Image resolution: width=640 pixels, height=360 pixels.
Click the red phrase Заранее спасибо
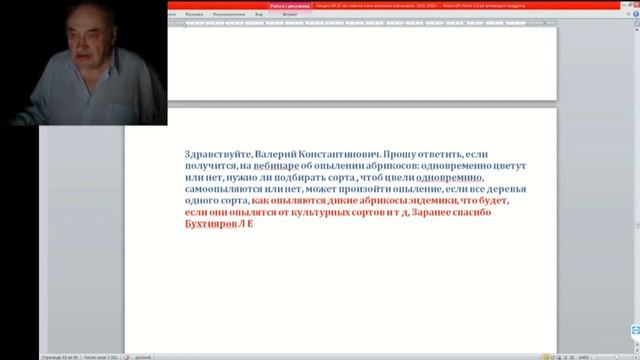point(451,212)
